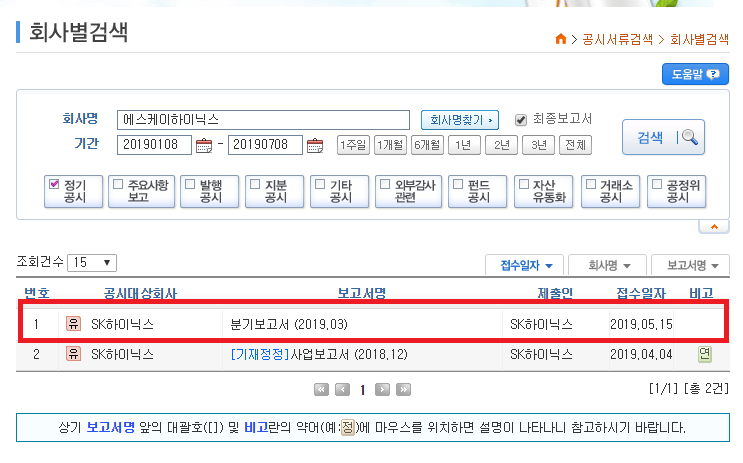Click the 검색 search button
The image size is (743, 463).
[x=663, y=137]
